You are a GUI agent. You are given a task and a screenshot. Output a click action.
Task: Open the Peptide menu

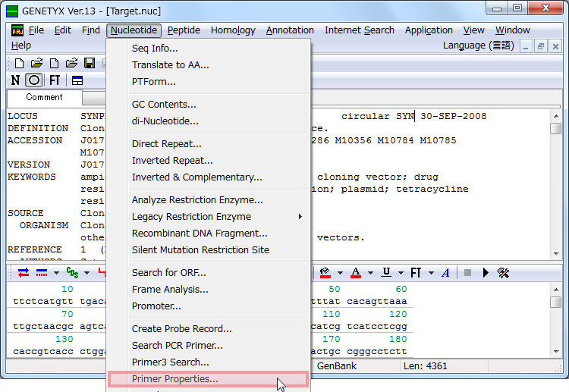184,30
